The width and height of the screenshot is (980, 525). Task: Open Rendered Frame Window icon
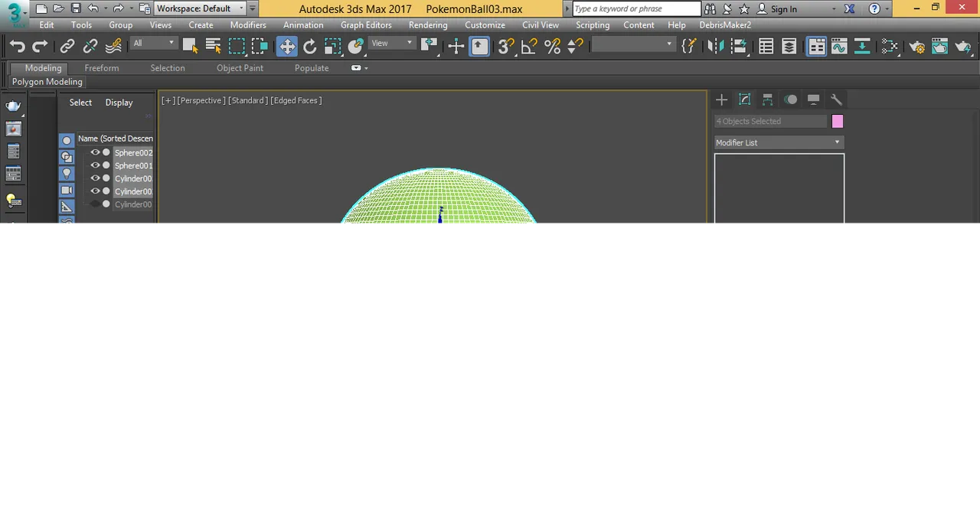940,47
